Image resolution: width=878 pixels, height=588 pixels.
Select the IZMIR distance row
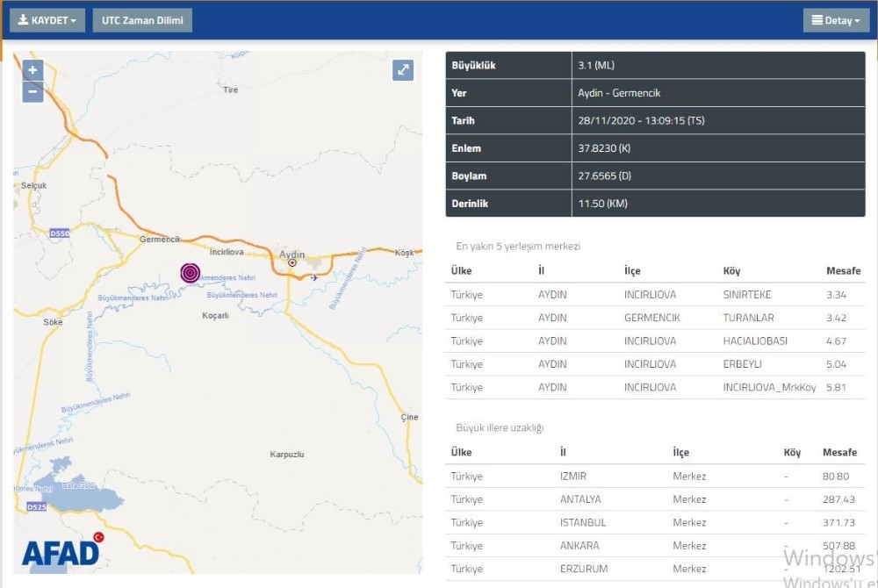(x=654, y=477)
